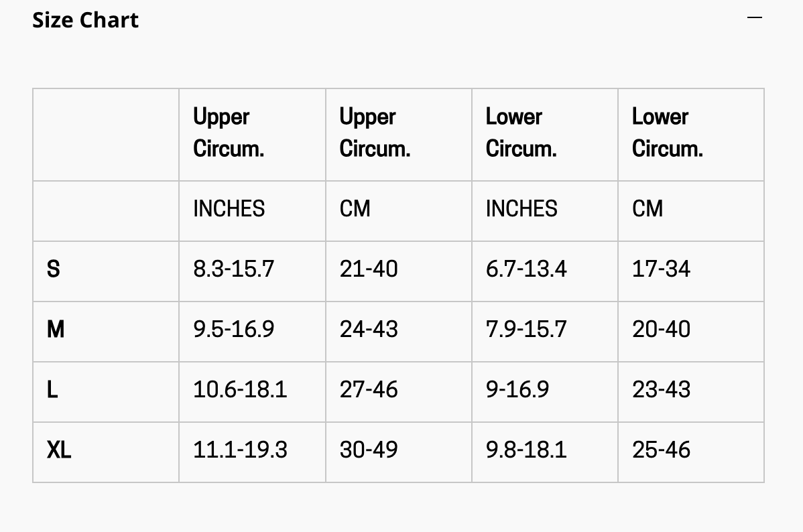Select the XL size row label
This screenshot has width=803, height=532.
(x=59, y=450)
